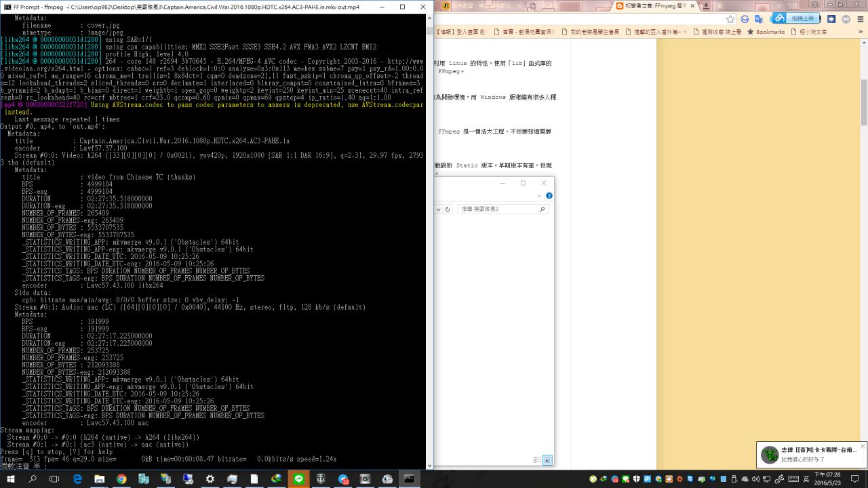868x488 pixels.
Task: Open Windows Settings gear on the taskbar
Action: [x=210, y=479]
